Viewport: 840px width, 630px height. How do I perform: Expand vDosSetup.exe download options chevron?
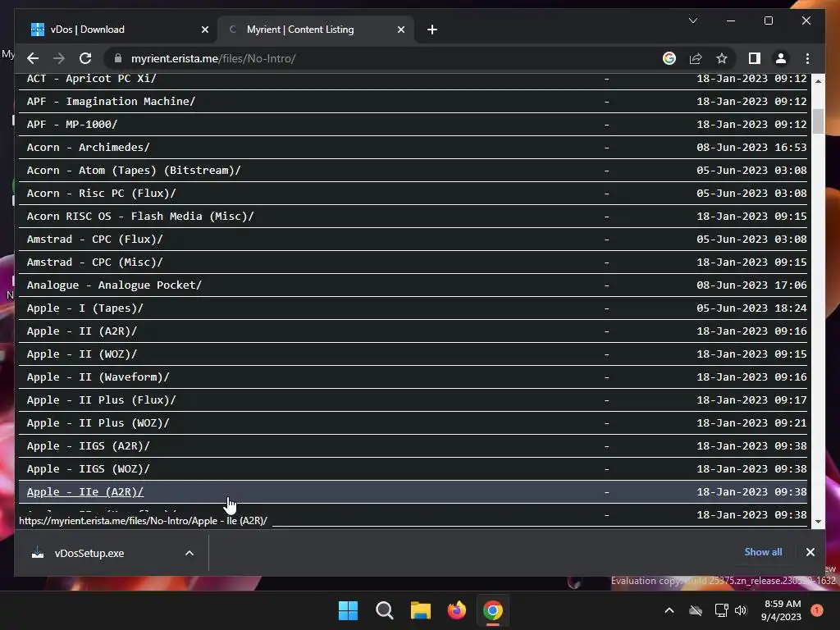tap(189, 554)
